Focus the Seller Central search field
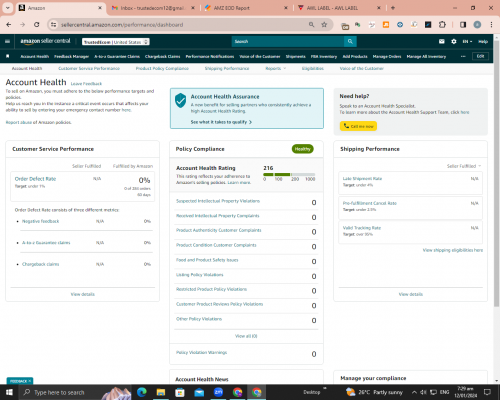 tap(288, 41)
